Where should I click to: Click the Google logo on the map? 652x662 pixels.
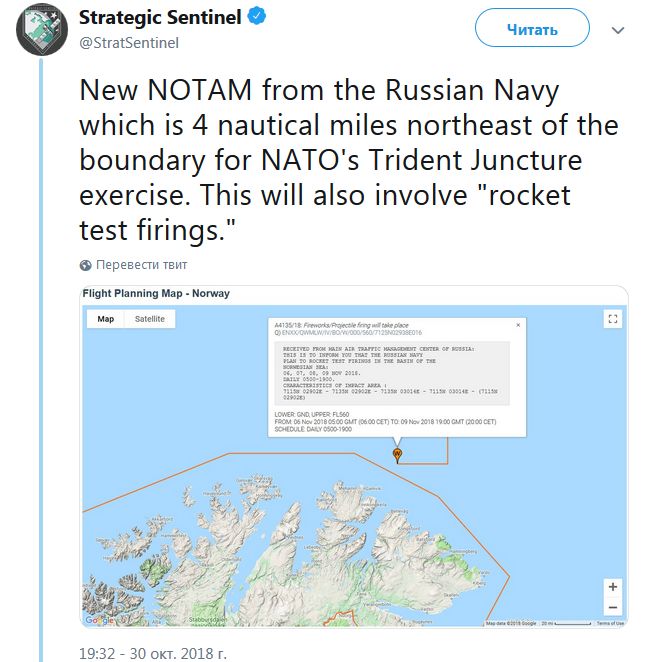click(99, 620)
